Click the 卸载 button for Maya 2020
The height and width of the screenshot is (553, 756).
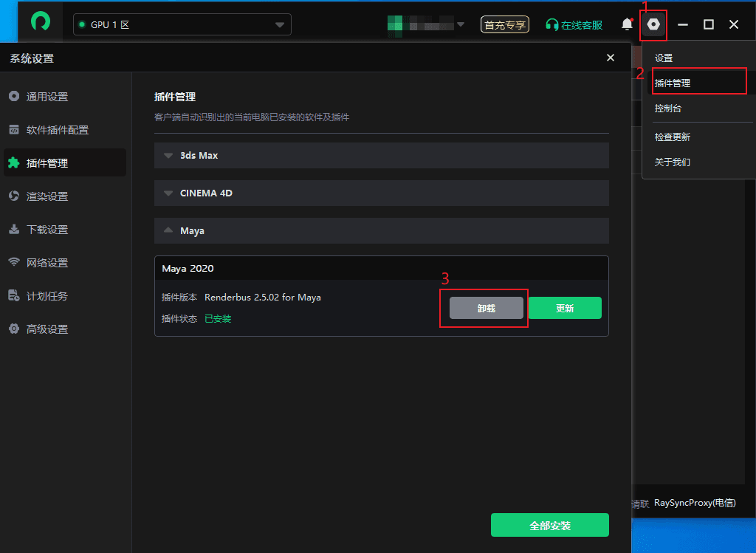pos(487,309)
